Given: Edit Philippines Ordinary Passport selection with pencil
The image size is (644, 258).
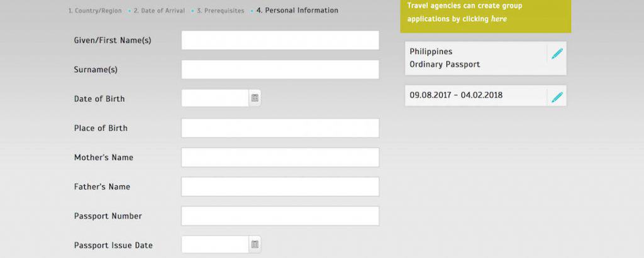Looking at the screenshot, I should pyautogui.click(x=557, y=54).
